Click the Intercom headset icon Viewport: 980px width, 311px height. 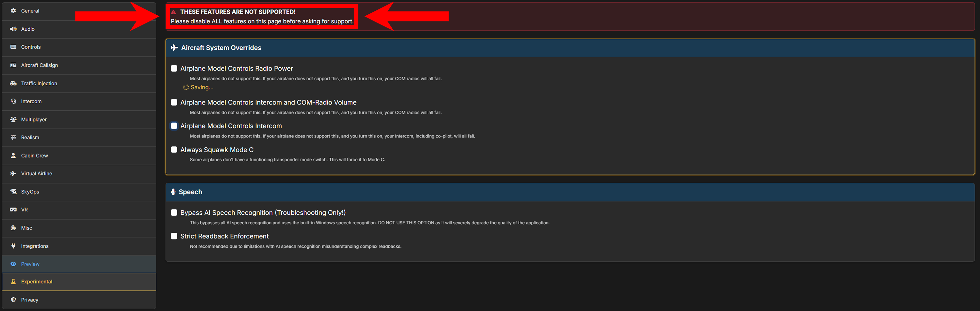click(13, 101)
